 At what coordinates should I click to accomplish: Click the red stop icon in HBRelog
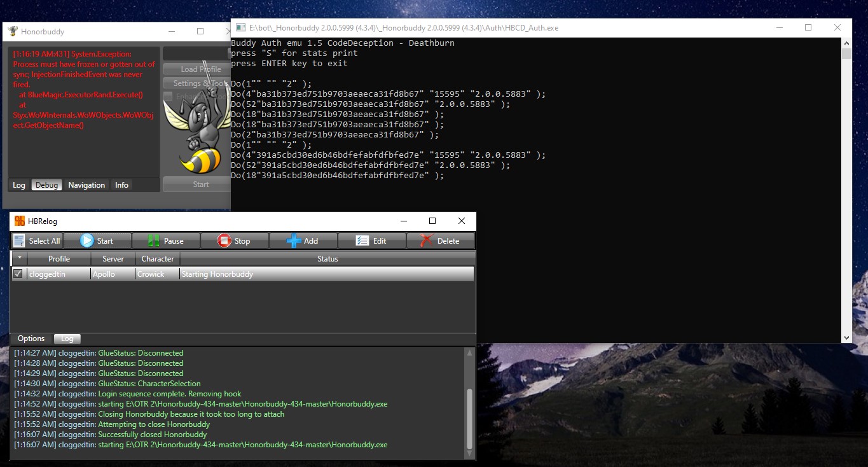coord(224,240)
